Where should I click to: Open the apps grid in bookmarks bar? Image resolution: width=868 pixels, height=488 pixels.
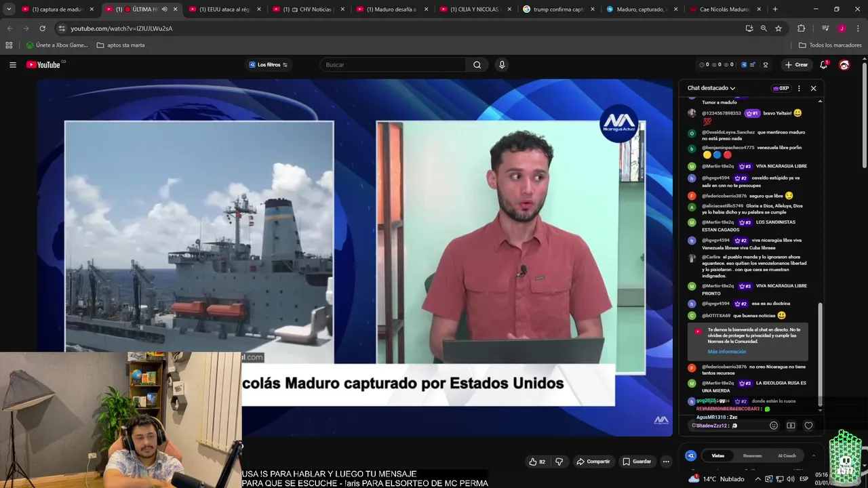[x=9, y=45]
